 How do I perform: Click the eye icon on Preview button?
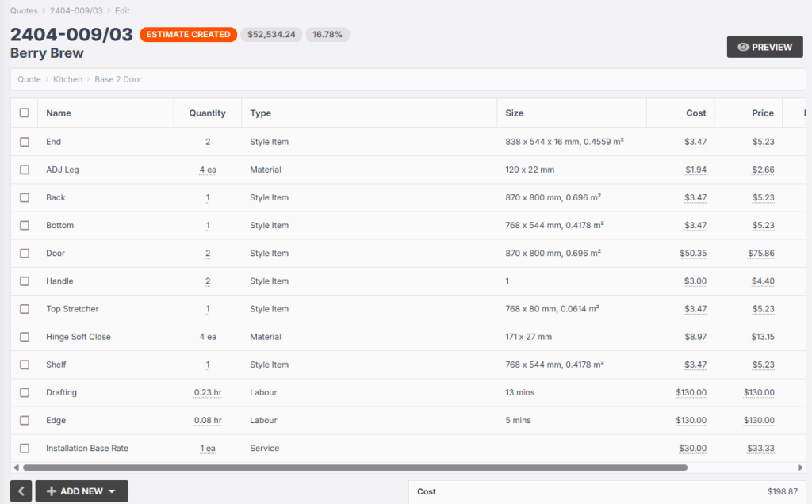pos(743,48)
